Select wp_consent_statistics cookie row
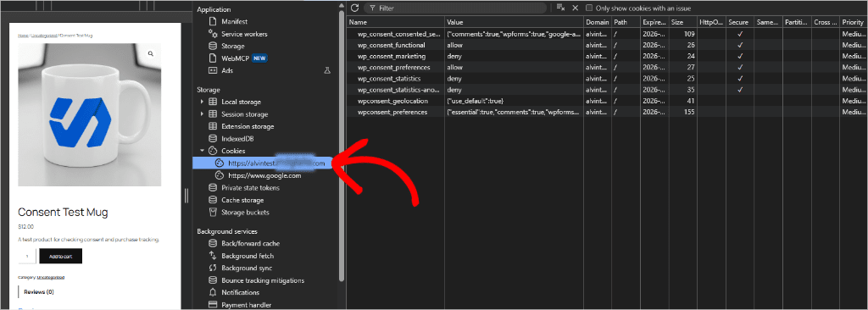868x310 pixels. tap(607, 79)
